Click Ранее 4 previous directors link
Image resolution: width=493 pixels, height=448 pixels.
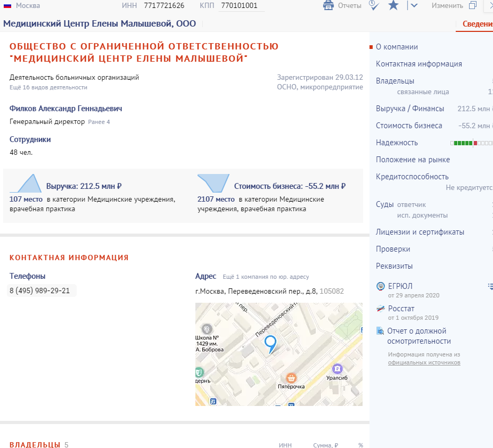[99, 122]
